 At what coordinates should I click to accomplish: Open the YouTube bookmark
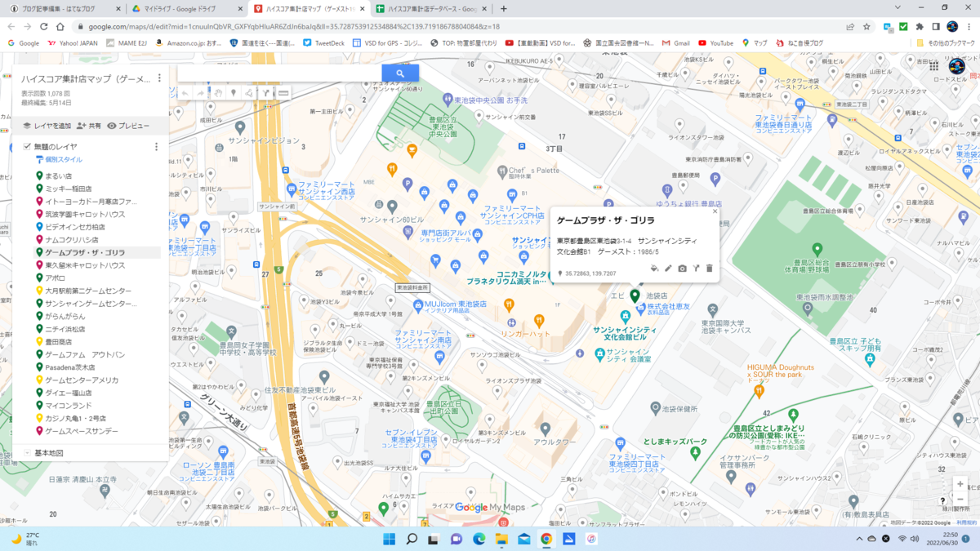[x=715, y=42]
